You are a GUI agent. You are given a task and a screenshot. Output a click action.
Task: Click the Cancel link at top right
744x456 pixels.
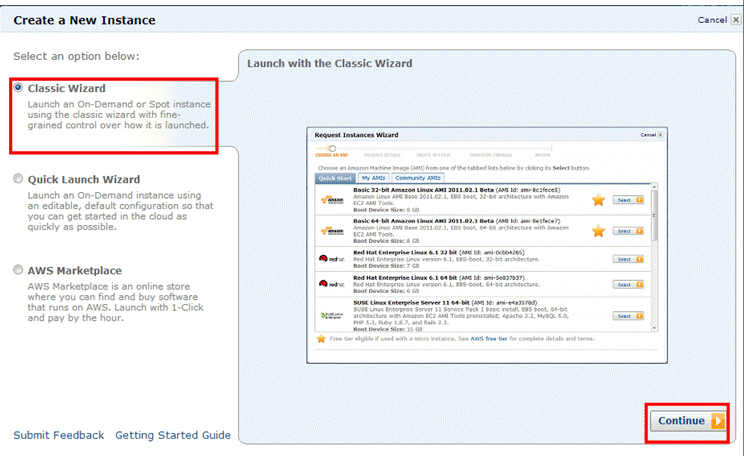(x=712, y=20)
